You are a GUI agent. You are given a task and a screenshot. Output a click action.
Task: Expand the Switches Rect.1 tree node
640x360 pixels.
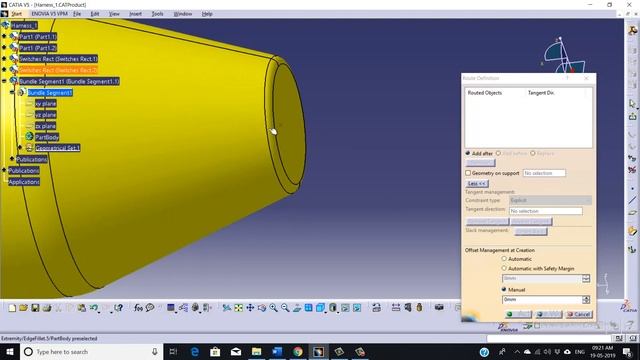point(4,59)
